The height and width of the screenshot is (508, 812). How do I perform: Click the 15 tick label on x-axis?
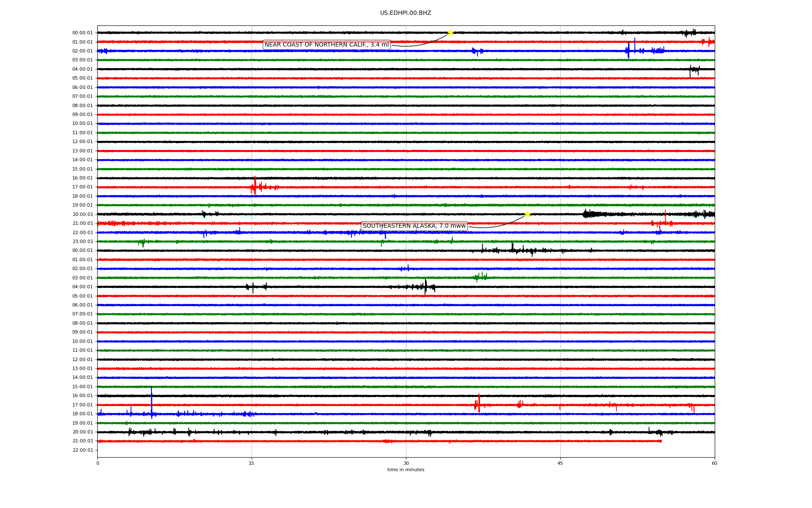tap(252, 463)
